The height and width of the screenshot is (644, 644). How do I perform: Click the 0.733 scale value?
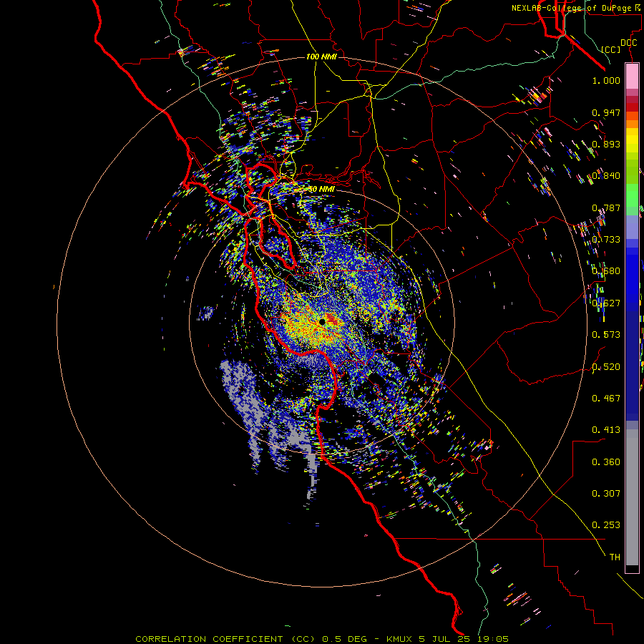point(606,240)
